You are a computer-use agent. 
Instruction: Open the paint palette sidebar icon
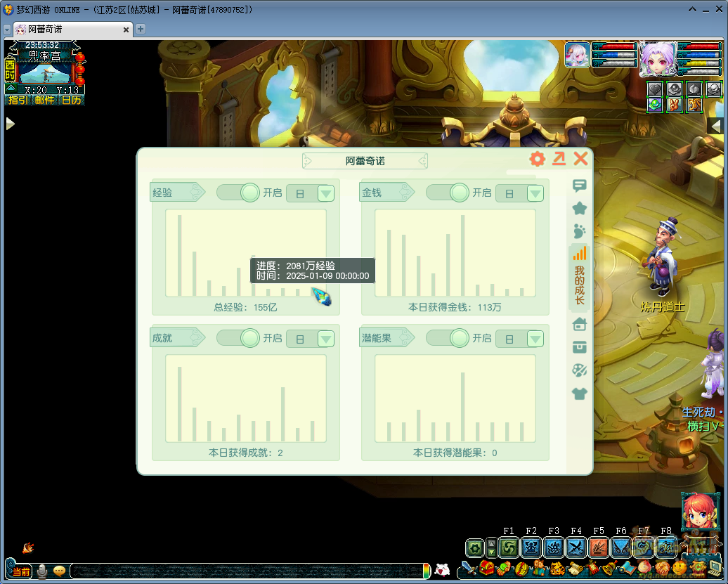pos(580,370)
